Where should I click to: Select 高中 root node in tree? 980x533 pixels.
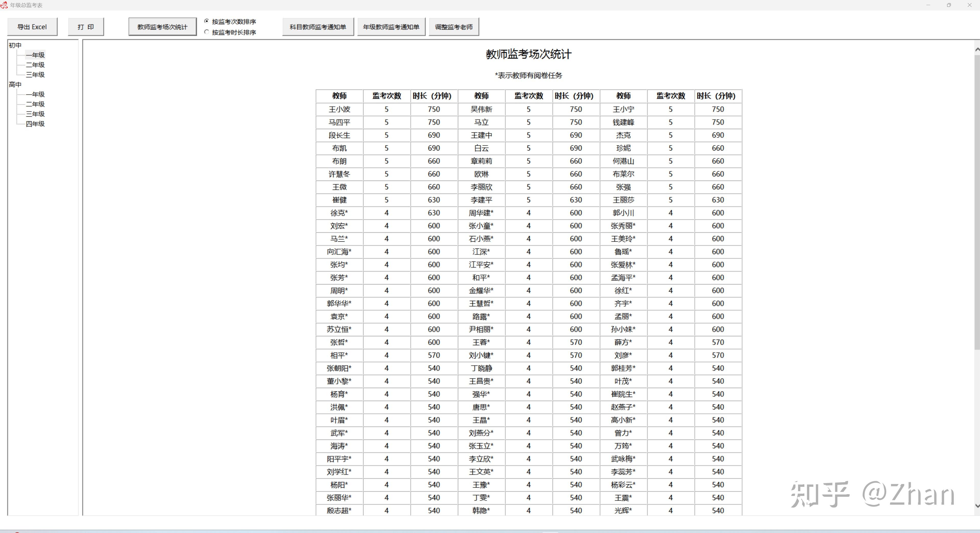15,84
